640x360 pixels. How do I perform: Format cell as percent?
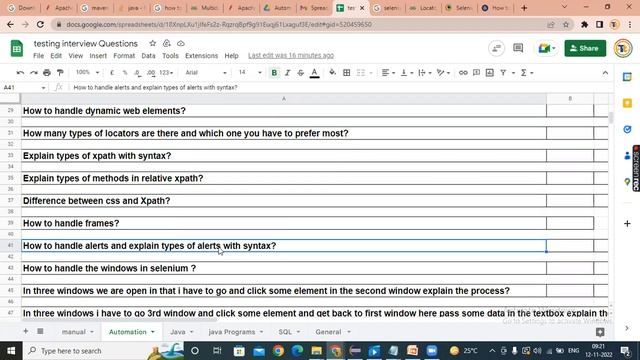tap(125, 73)
